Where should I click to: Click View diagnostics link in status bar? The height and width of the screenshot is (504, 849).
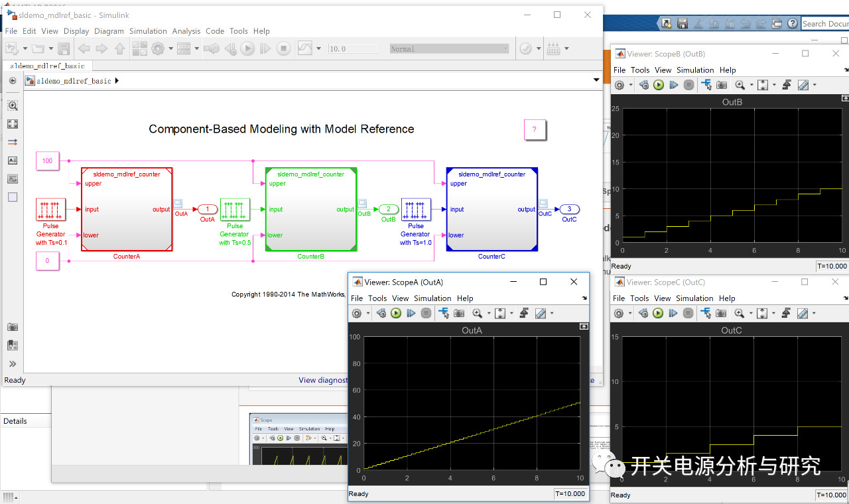323,380
